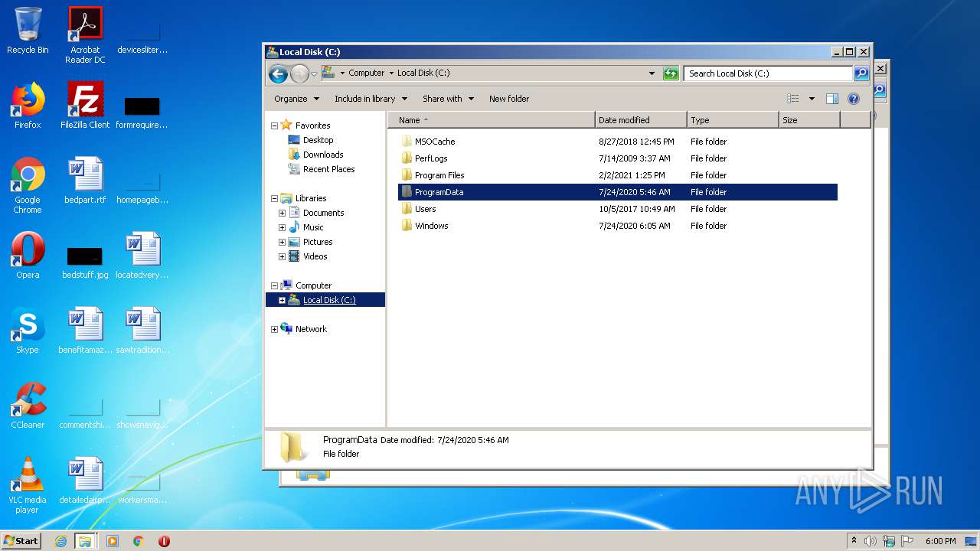Sort by the Type column header
The image size is (980, 551).
(x=733, y=120)
